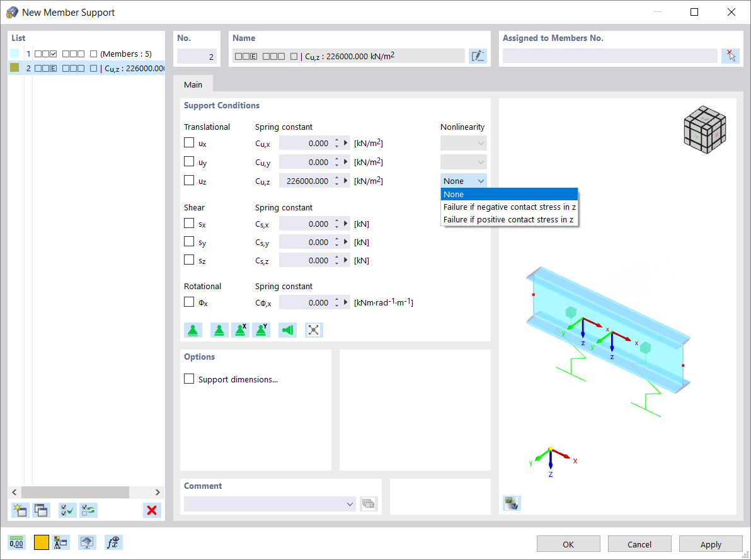Apply the hinged support preset icon
751x560 pixels.
coord(219,330)
